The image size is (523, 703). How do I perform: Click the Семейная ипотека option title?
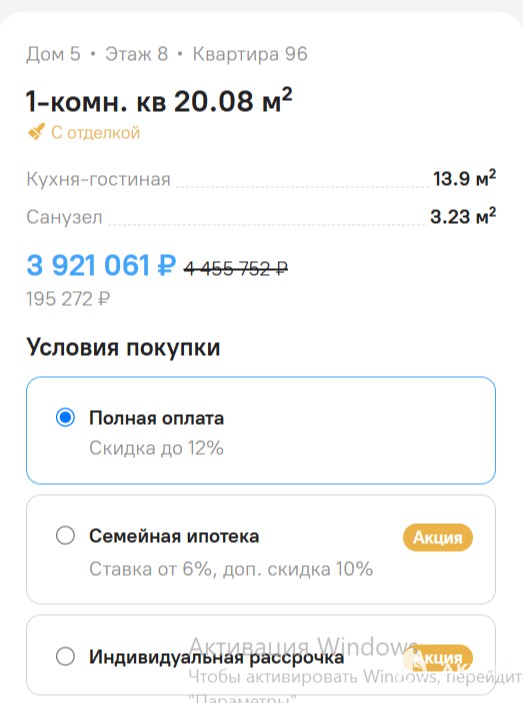tap(174, 536)
